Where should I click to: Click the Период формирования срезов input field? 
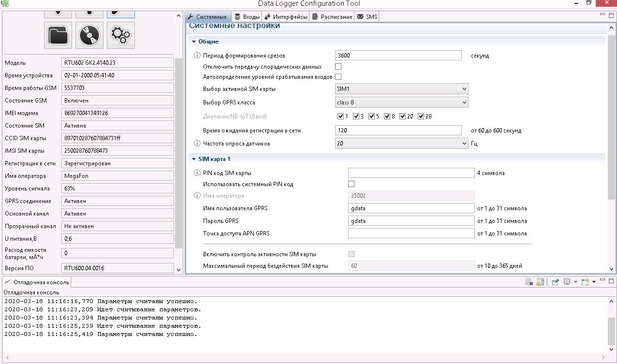[x=398, y=56]
